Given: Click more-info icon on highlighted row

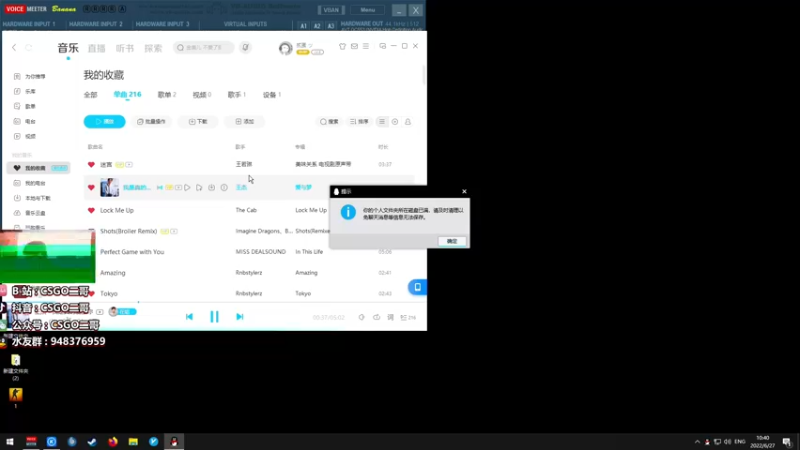Looking at the screenshot, I should coord(223,187).
